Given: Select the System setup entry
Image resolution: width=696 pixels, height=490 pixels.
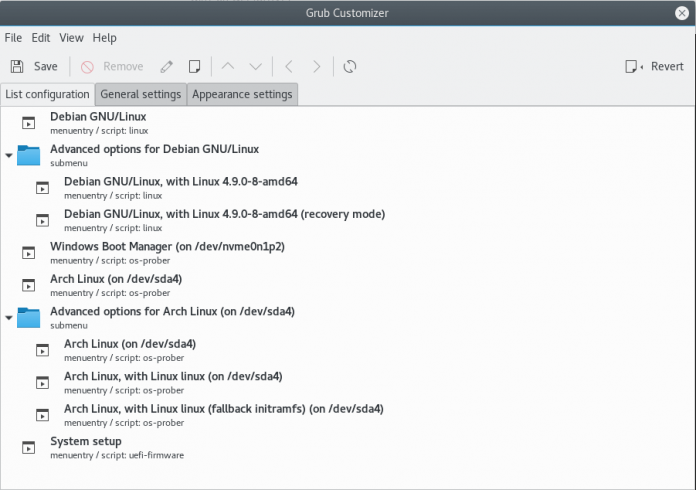Looking at the screenshot, I should coord(348,447).
